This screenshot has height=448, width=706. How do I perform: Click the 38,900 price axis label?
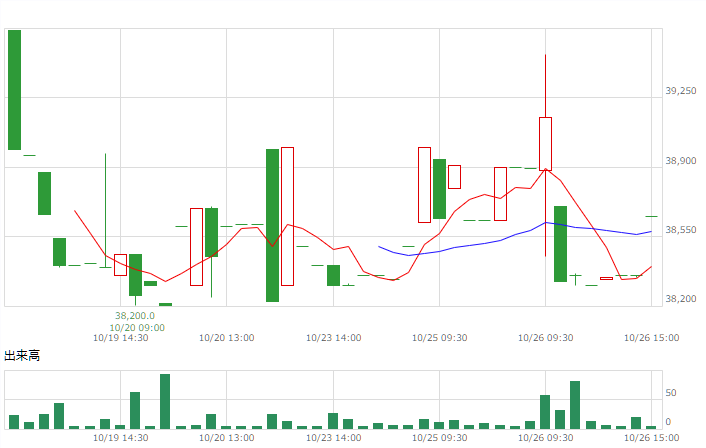pos(680,161)
